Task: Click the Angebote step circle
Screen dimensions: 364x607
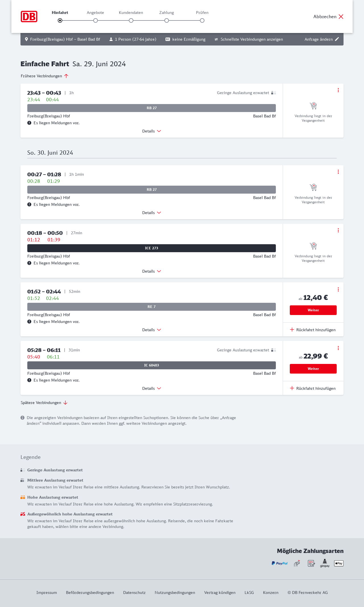Action: point(96,20)
